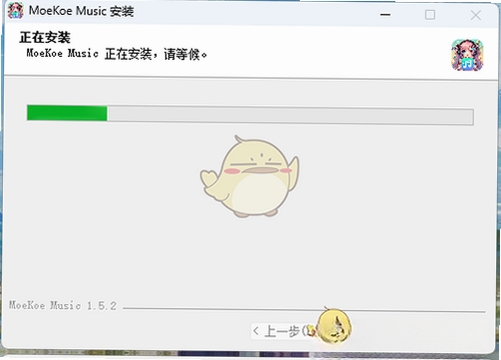Click the installation progress bar
Screen dimensions: 501x360
click(x=250, y=115)
